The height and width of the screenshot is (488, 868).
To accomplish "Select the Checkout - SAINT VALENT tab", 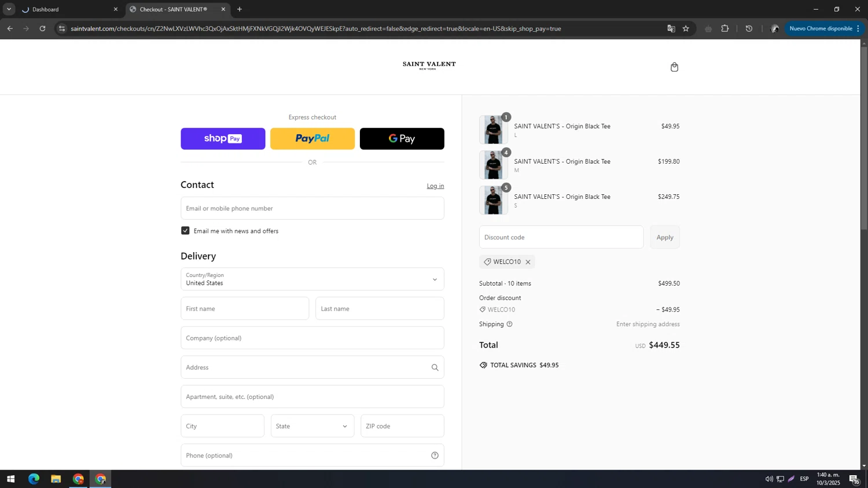I will 176,9.
